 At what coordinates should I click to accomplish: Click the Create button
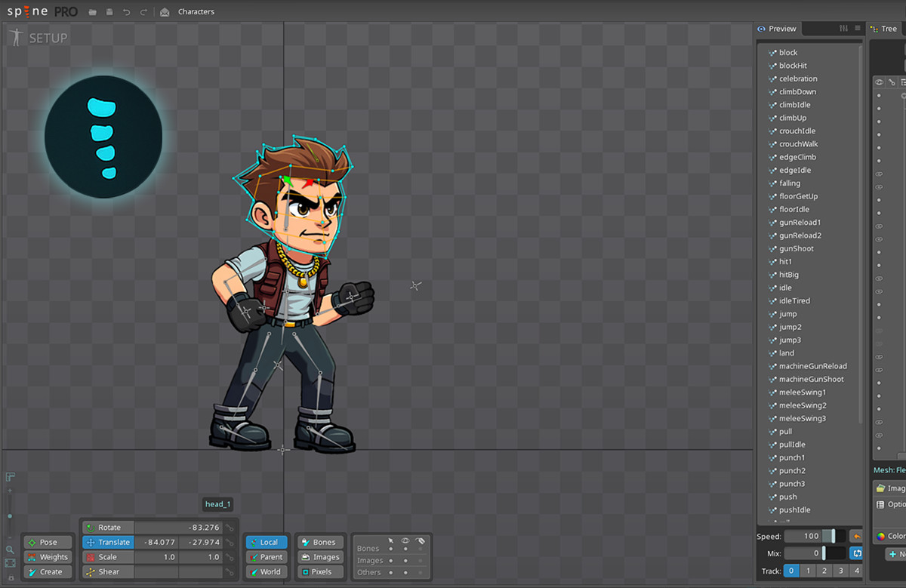coord(47,571)
